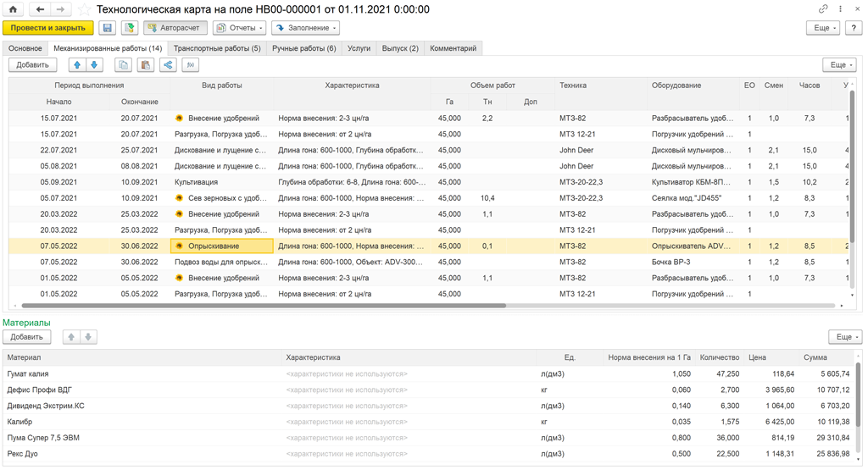Click the save diskette icon
The width and height of the screenshot is (868, 470).
[x=108, y=28]
